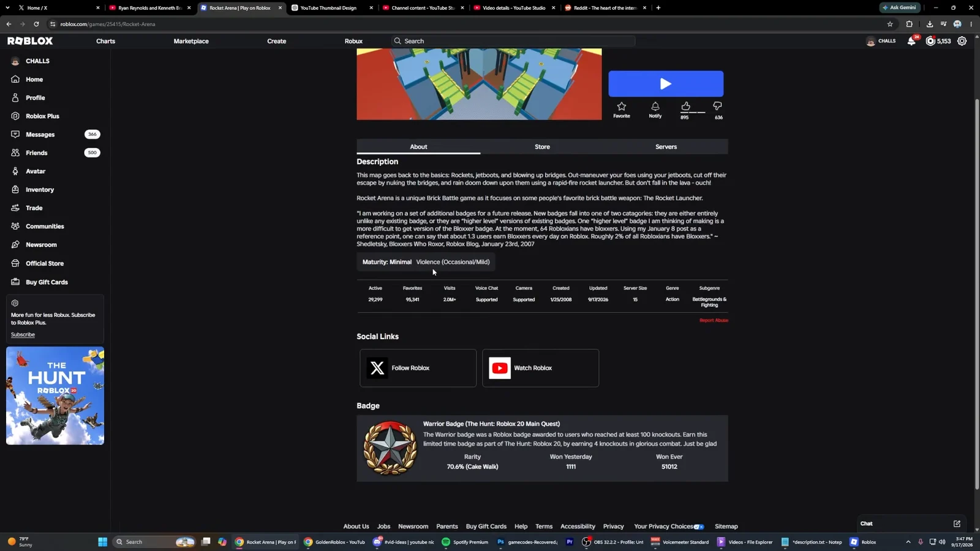
Task: Toggle the Your Privacy Choices switch icon
Action: [x=699, y=527]
